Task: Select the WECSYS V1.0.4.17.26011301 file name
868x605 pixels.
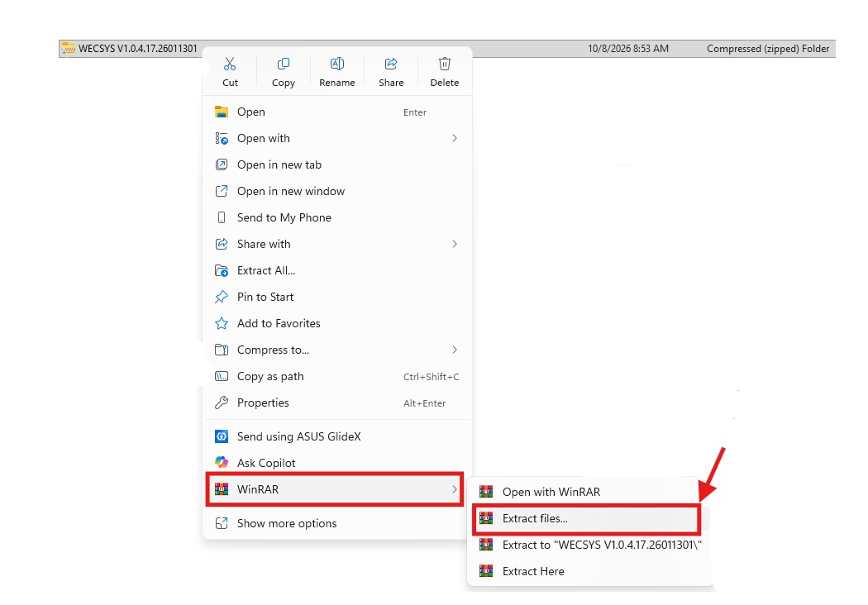Action: click(x=138, y=49)
